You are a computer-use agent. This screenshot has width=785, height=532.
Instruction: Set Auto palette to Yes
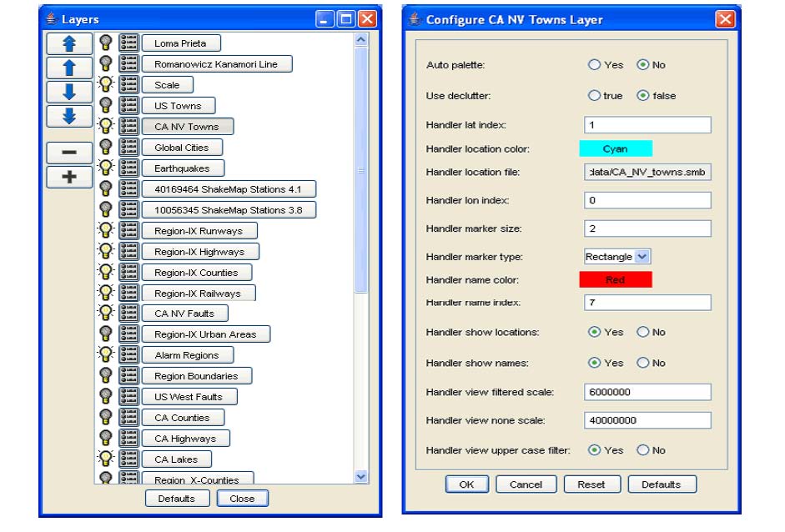coord(594,64)
